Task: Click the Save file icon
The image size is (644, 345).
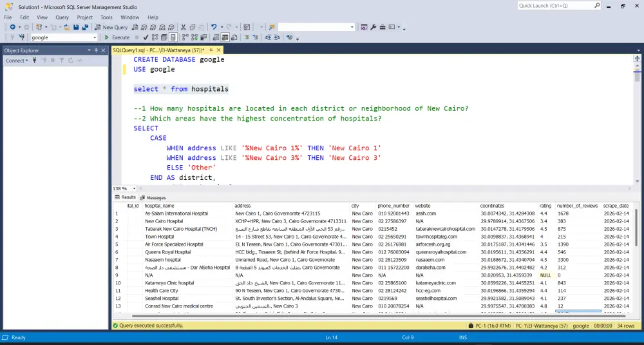Action: tap(76, 27)
